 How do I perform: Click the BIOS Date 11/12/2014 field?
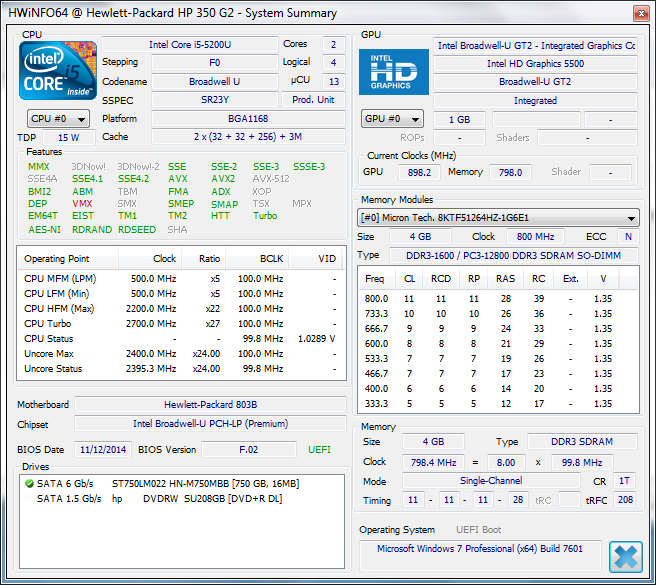click(103, 449)
